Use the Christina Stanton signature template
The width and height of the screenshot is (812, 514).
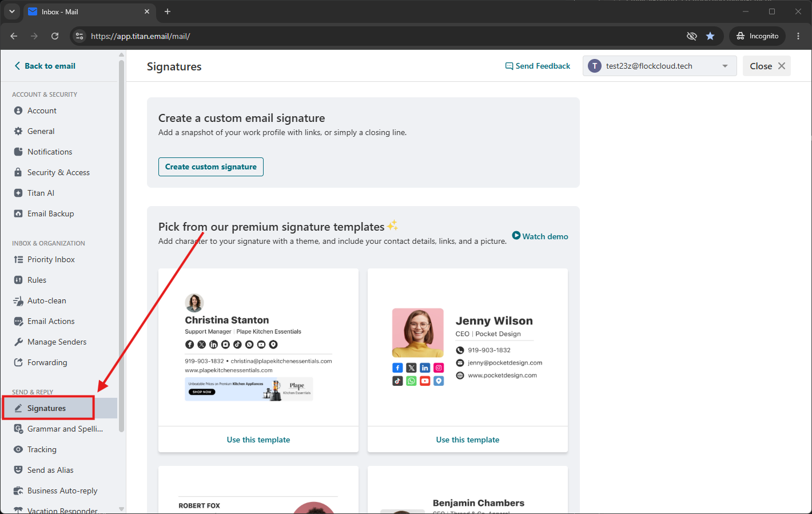258,440
